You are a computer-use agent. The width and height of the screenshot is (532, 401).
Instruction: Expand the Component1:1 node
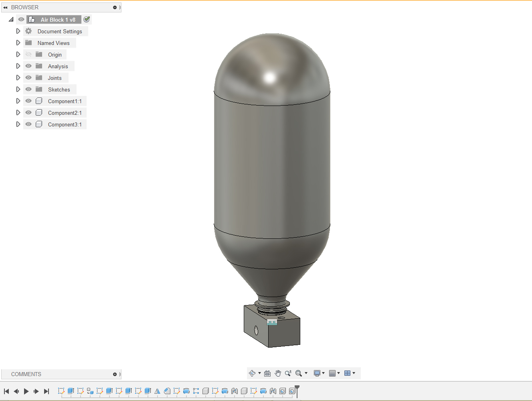tap(18, 101)
